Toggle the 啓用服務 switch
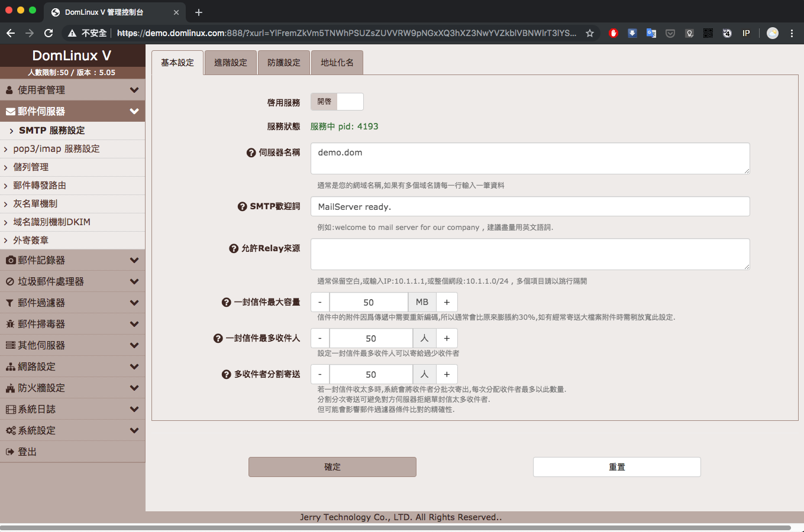 click(337, 102)
